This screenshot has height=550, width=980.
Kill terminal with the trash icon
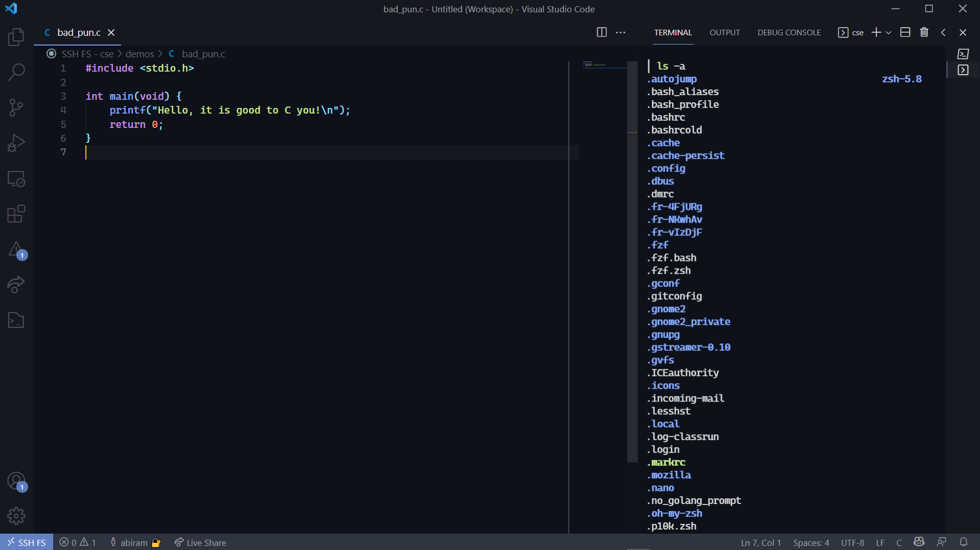(924, 32)
